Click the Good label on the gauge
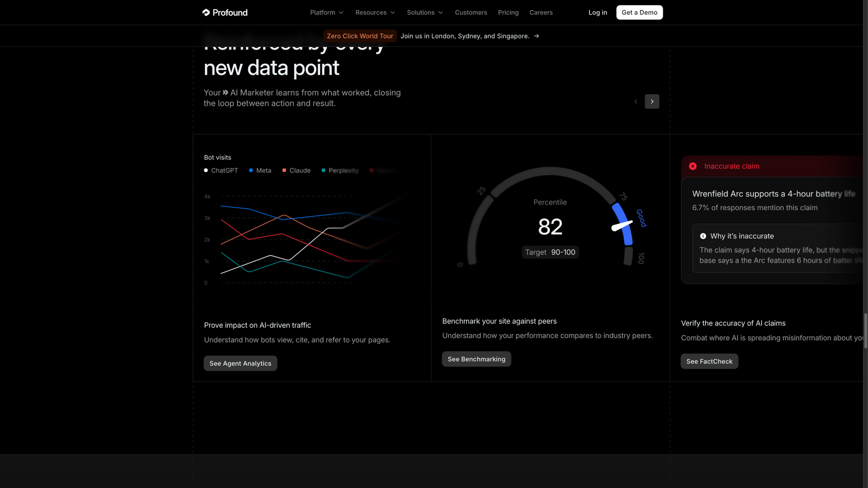Screen dimensions: 868x488 pos(641,218)
